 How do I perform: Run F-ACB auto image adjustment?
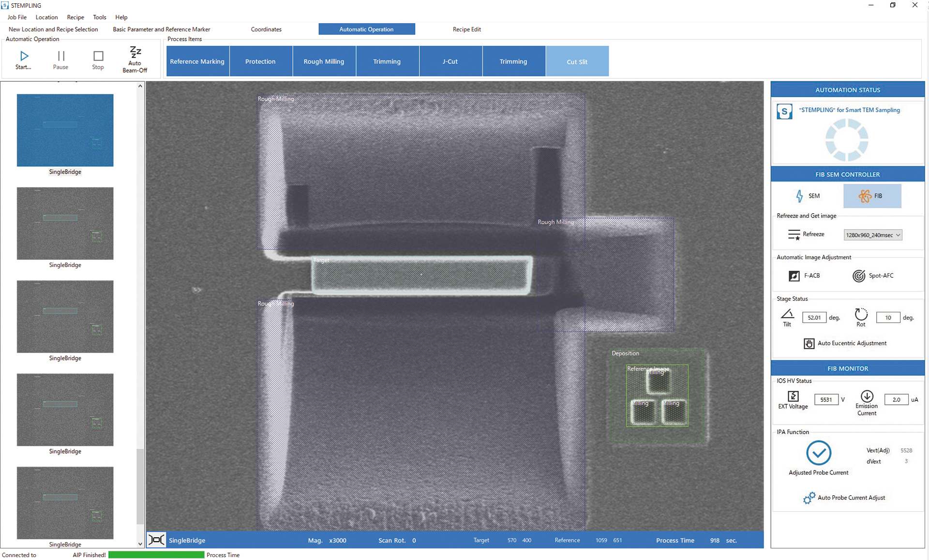tap(794, 276)
